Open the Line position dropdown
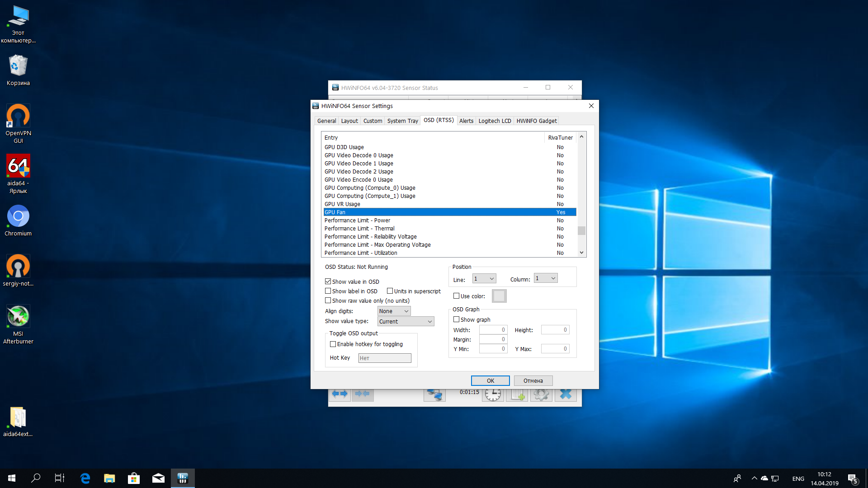 coord(484,279)
